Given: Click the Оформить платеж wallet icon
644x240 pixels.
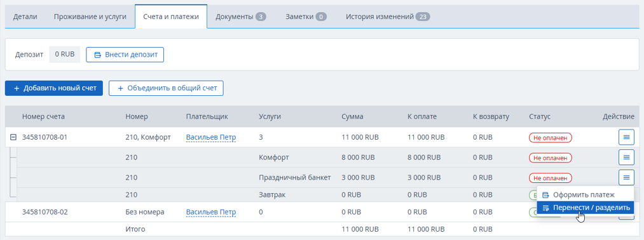Looking at the screenshot, I should (546, 195).
